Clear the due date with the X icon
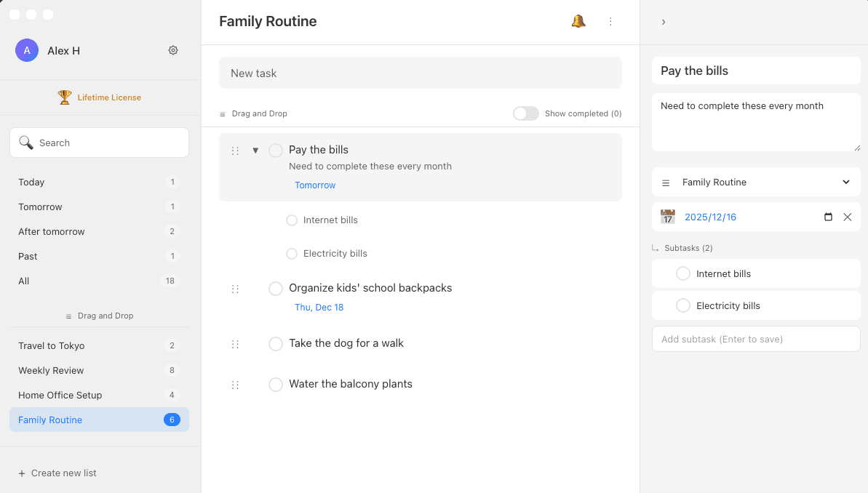The width and height of the screenshot is (868, 493). 847,217
